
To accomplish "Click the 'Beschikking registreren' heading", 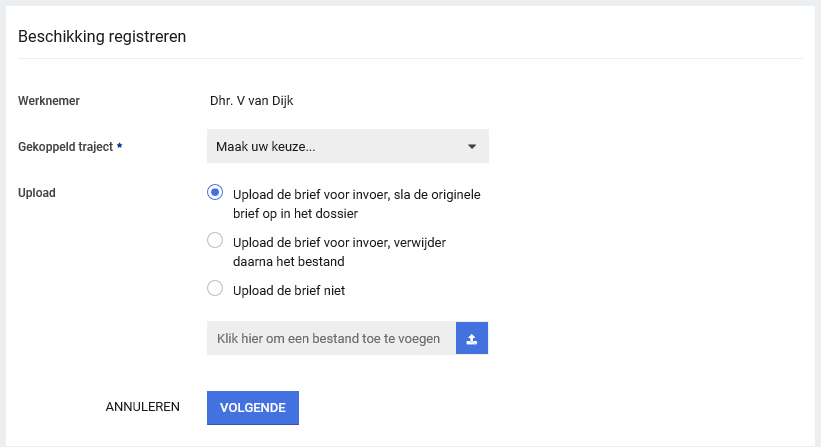I will 103,36.
